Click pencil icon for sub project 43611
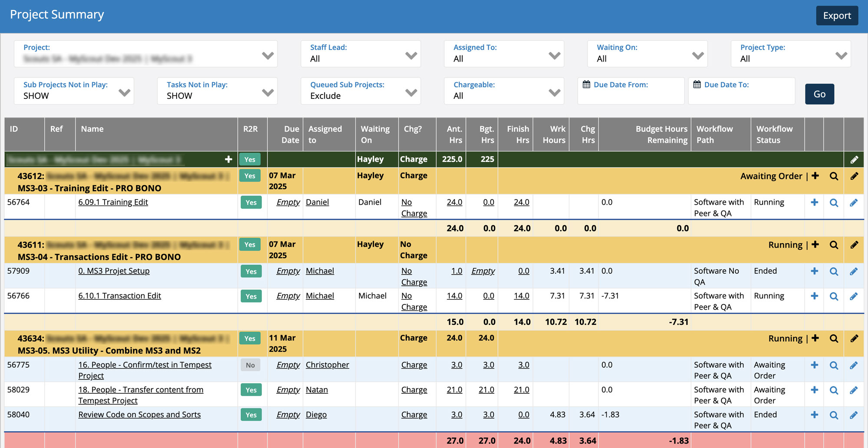The width and height of the screenshot is (868, 448). 854,245
